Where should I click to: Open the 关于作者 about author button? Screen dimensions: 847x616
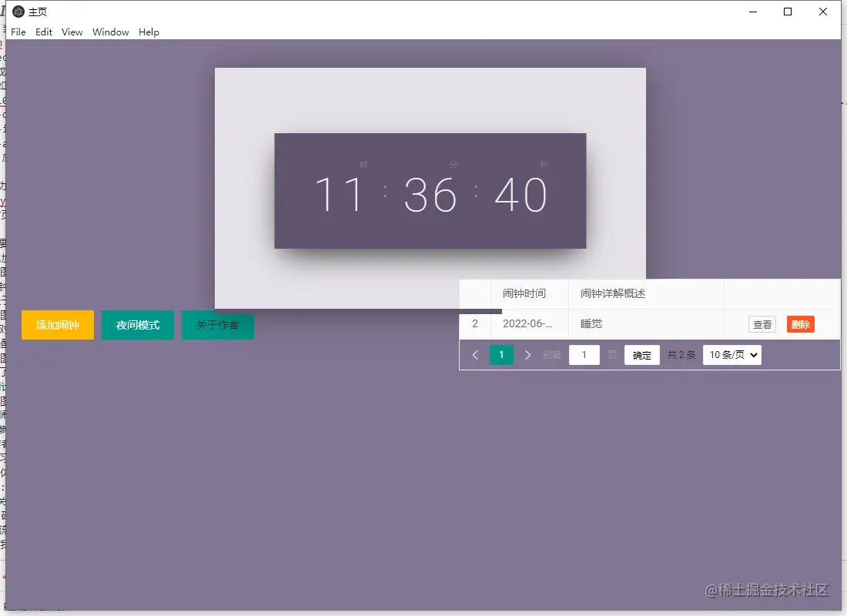click(x=218, y=325)
